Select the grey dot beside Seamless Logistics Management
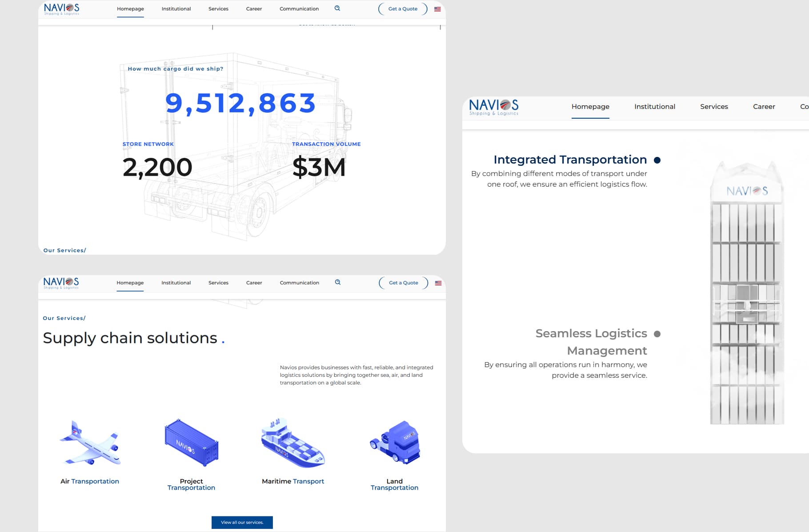 pyautogui.click(x=657, y=334)
